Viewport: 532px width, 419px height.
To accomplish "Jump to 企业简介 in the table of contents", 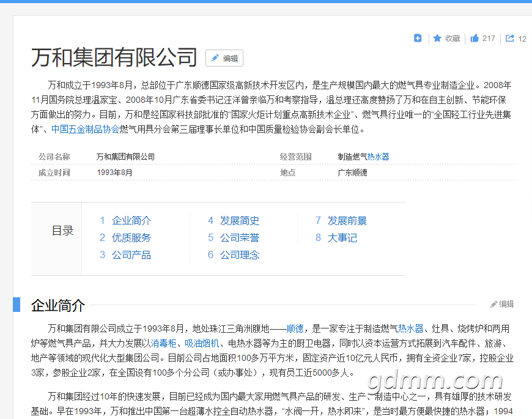I will click(x=131, y=220).
